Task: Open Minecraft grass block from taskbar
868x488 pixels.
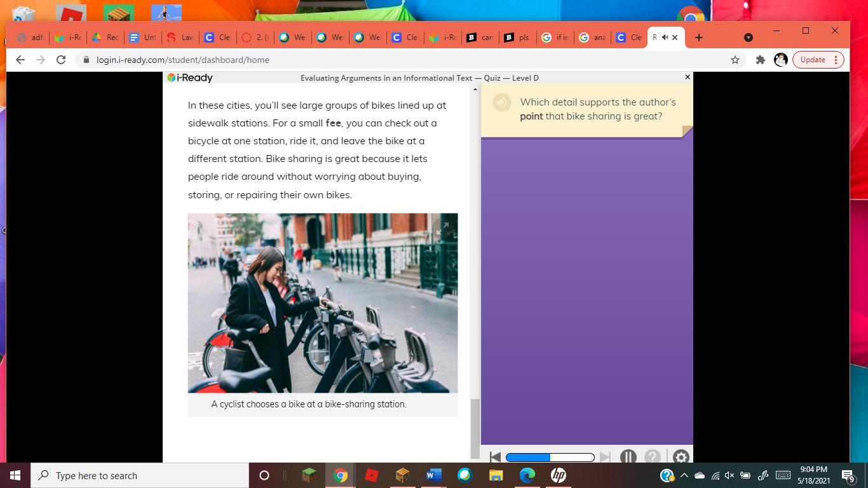Action: [x=309, y=475]
